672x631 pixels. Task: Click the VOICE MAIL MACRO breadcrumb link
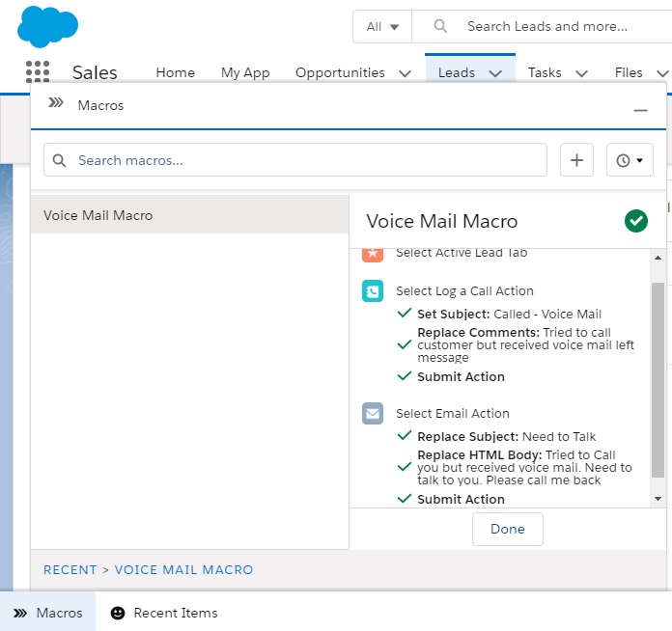(183, 570)
